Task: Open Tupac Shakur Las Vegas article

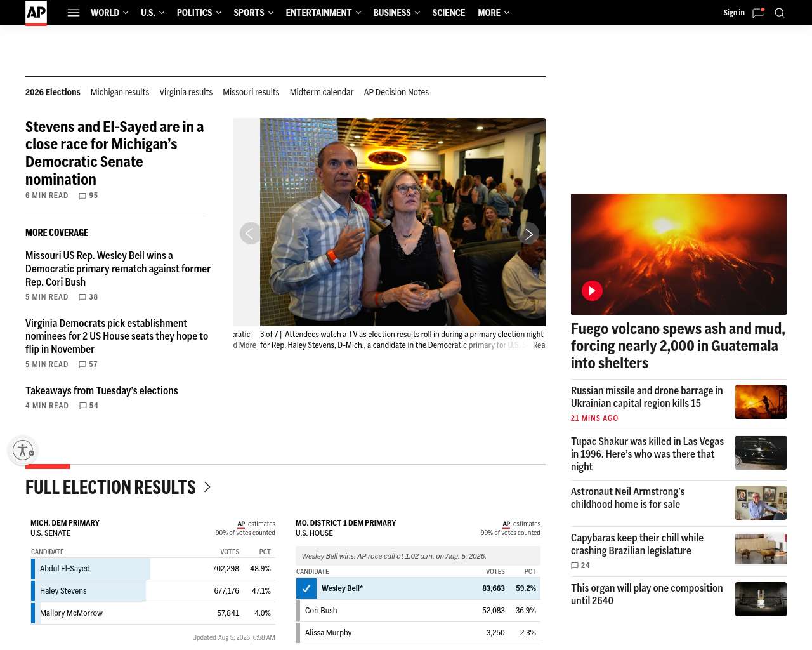Action: [x=647, y=454]
